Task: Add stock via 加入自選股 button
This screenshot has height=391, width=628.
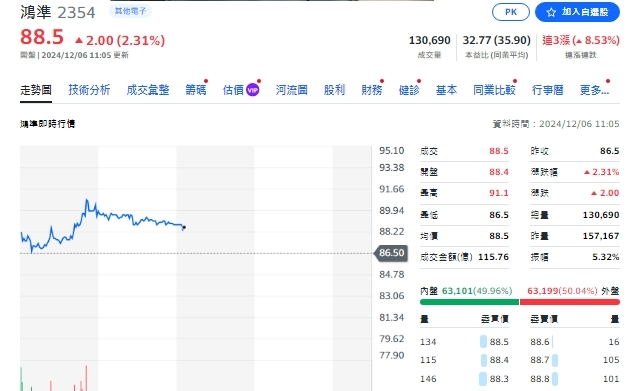Action: point(578,12)
